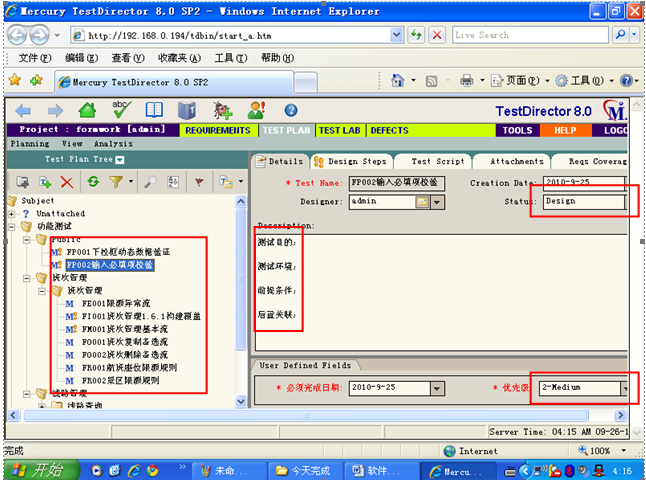Open the Attachments tab
646x480 pixels.
(513, 162)
